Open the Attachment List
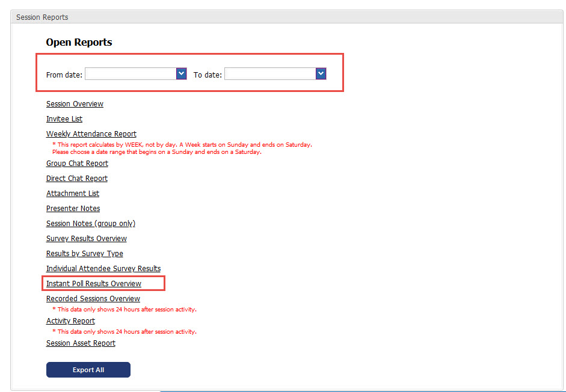The image size is (566, 392). coord(73,194)
